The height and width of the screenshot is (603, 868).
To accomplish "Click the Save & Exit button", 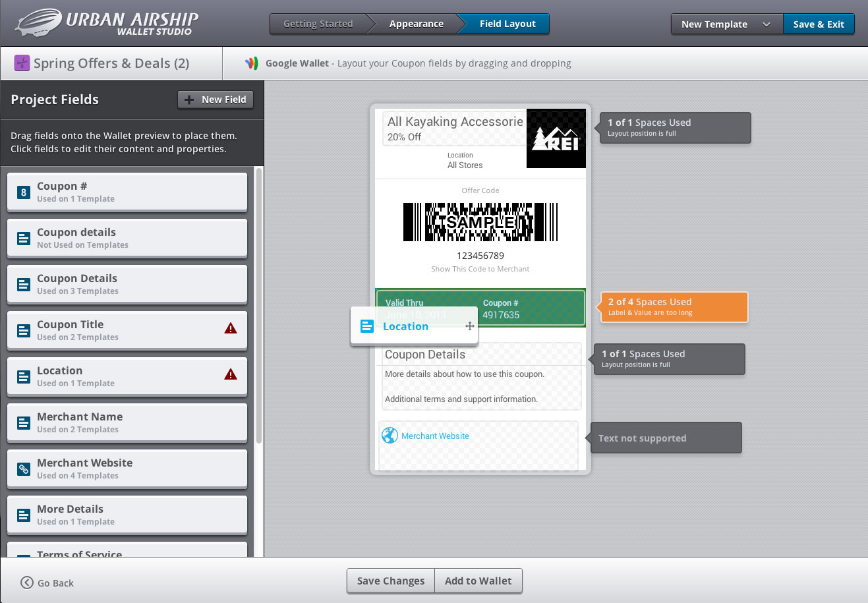I will 819,24.
